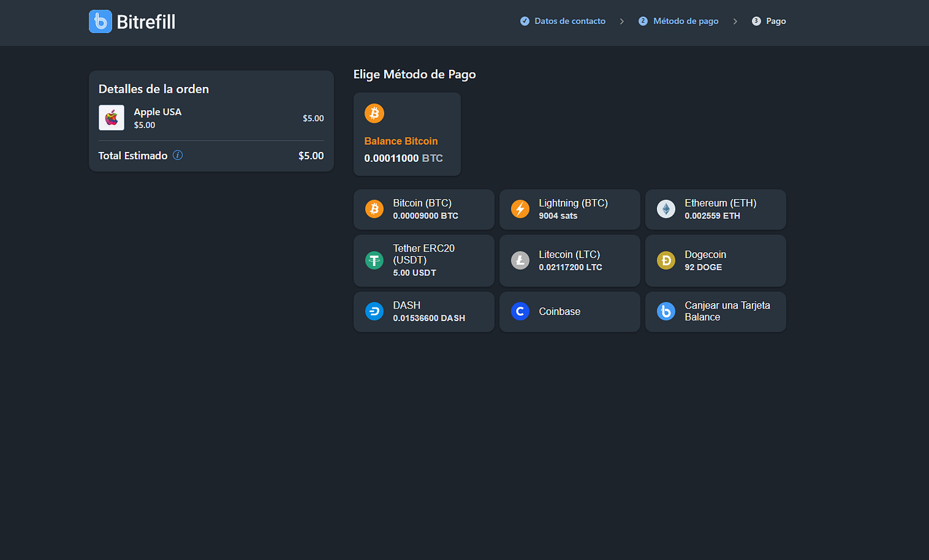Click the 0.00009000 BTC amount
Image resolution: width=929 pixels, height=560 pixels.
tap(425, 216)
